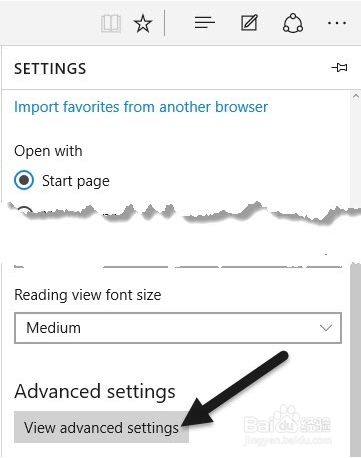Click the SETTINGS pane title
The height and width of the screenshot is (458, 361).
click(50, 69)
